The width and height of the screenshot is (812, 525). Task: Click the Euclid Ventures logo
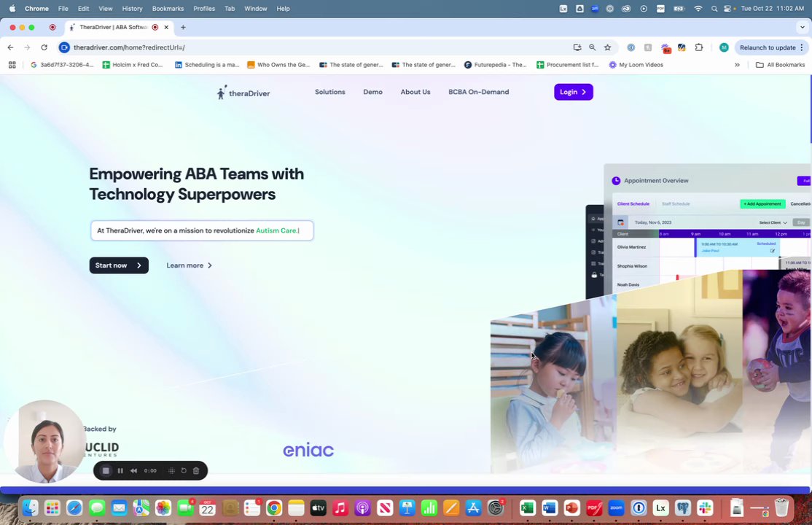tap(101, 449)
